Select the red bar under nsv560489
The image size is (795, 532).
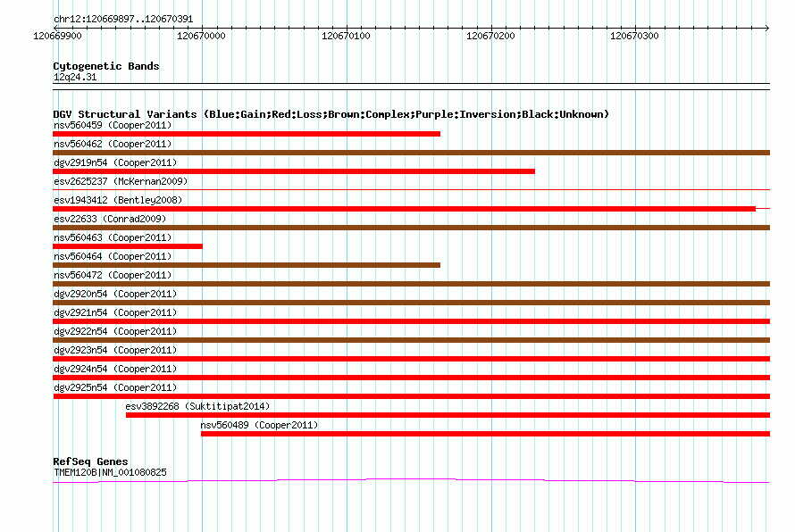coord(485,434)
